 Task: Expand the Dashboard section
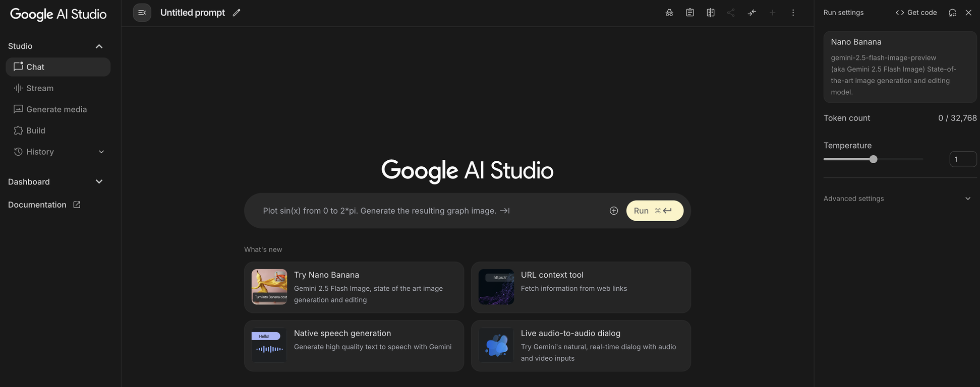[99, 182]
